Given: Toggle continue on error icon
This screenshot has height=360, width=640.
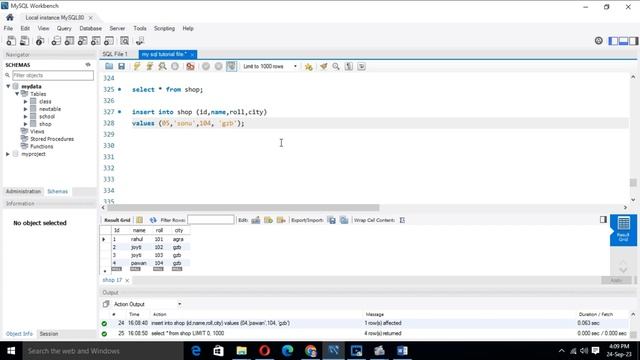Looking at the screenshot, I should (x=190, y=66).
